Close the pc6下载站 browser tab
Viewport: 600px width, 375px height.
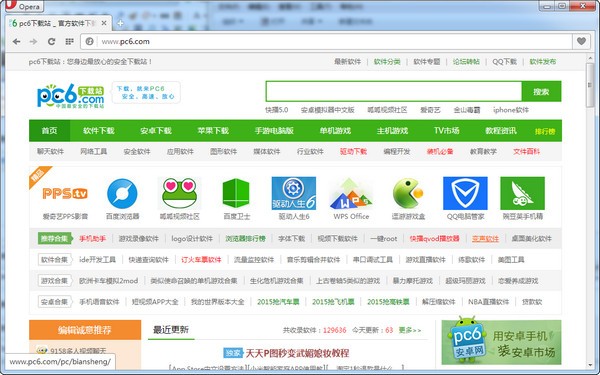click(104, 23)
